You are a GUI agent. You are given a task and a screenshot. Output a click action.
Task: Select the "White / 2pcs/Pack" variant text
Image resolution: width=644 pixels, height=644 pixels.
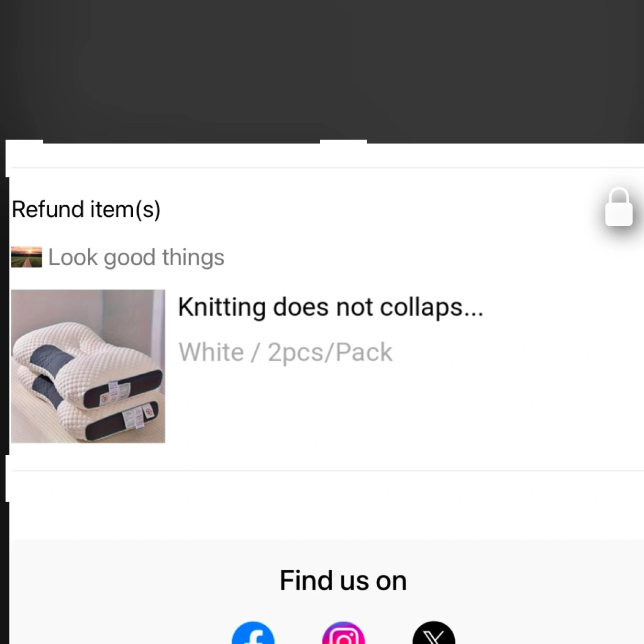285,352
